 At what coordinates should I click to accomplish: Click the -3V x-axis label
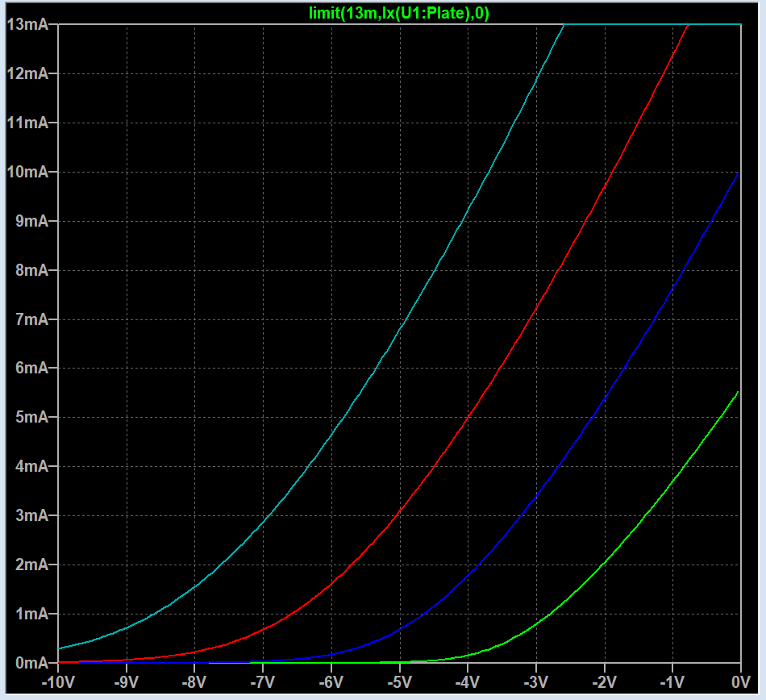[536, 682]
